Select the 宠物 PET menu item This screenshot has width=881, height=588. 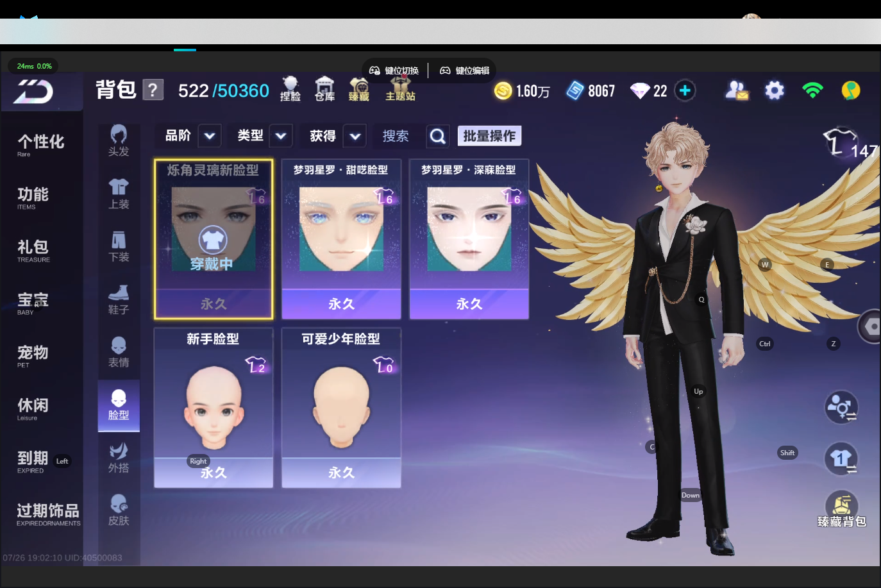[x=33, y=356]
